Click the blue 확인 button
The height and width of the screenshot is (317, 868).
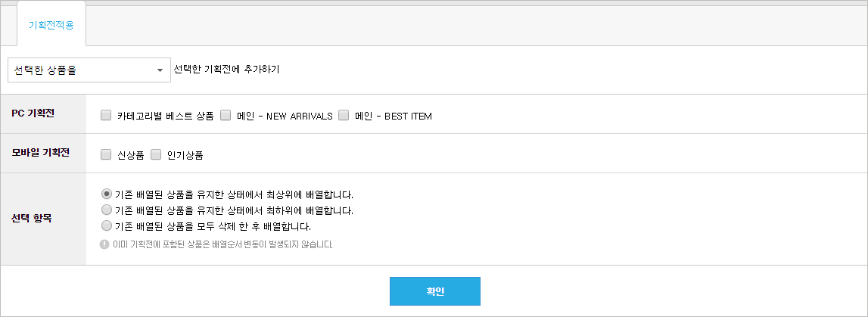coord(435,291)
